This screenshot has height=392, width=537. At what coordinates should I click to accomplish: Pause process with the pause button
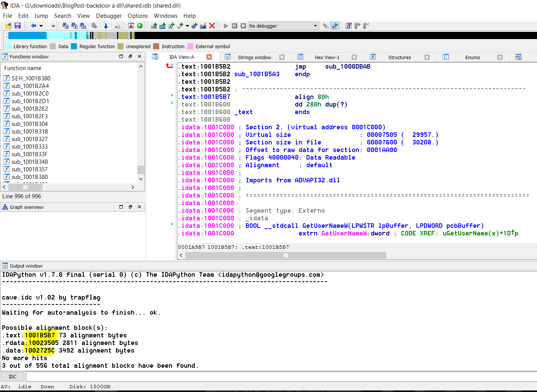[235, 26]
